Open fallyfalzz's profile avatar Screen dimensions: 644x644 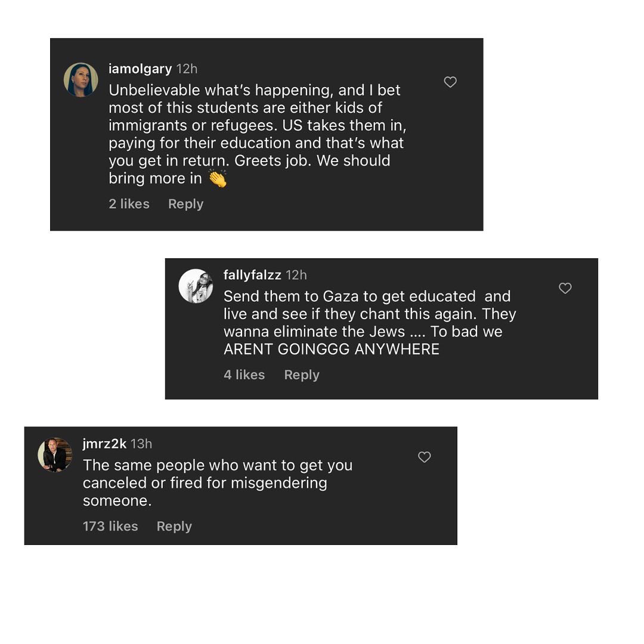coord(196,286)
